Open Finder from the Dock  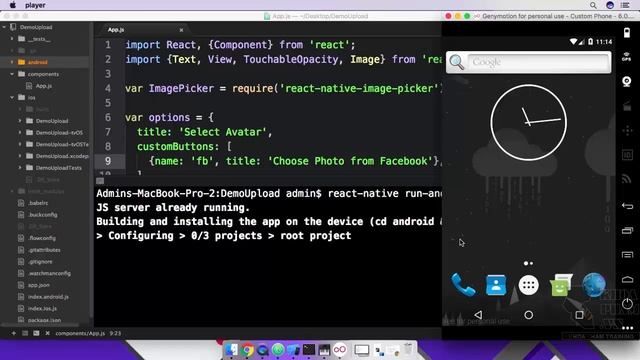(231, 350)
